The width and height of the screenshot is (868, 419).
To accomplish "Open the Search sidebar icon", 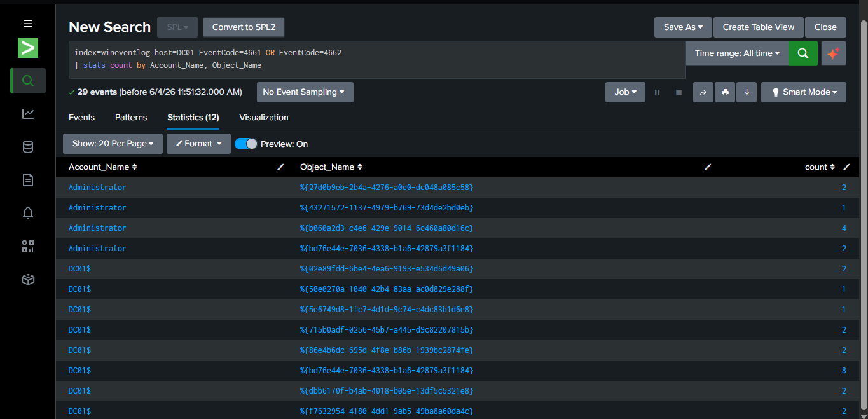I will [28, 81].
